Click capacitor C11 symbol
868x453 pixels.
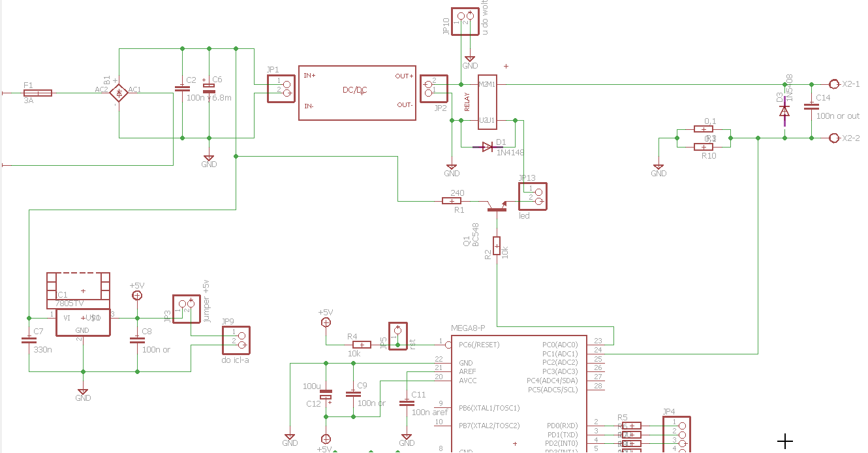point(407,403)
